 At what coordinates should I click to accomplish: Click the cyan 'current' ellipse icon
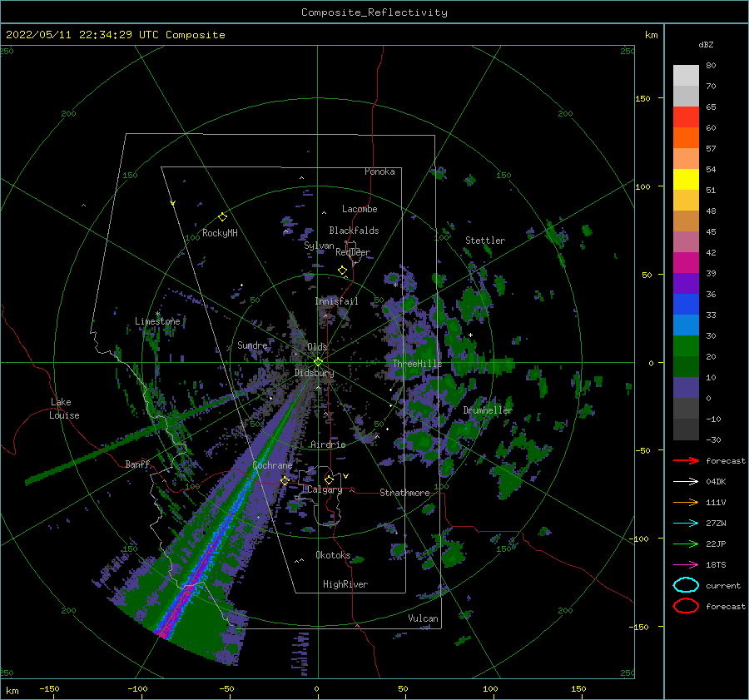tap(686, 585)
